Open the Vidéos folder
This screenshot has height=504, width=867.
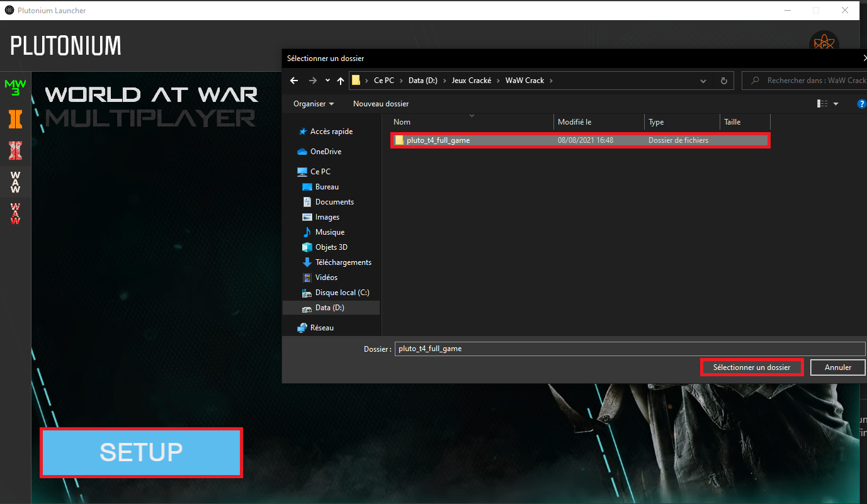coord(326,277)
